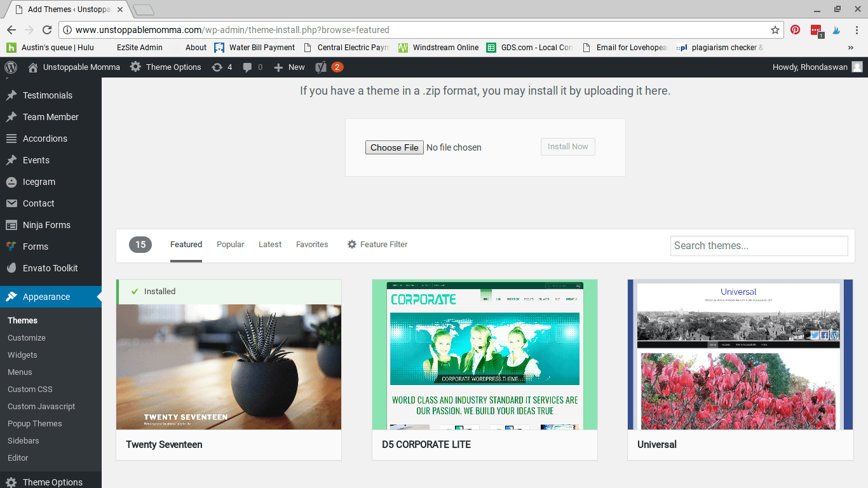Click the WordPress logo in admin bar
The width and height of the screenshot is (868, 488).
click(11, 67)
